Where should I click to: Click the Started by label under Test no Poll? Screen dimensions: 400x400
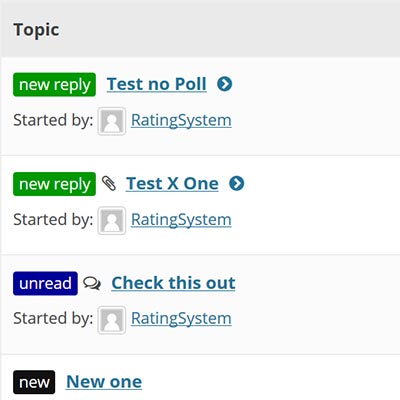point(53,120)
